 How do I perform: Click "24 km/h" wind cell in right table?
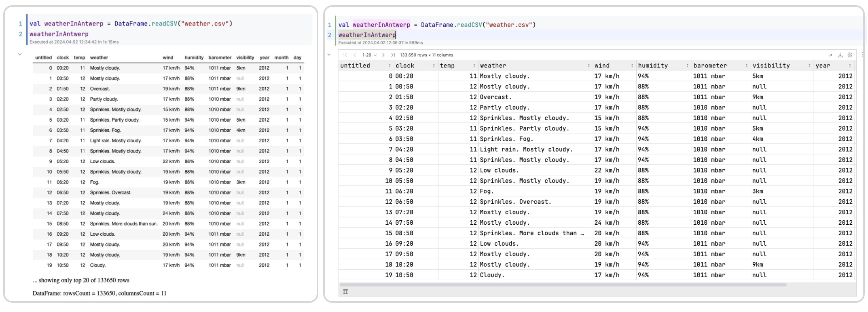click(607, 223)
